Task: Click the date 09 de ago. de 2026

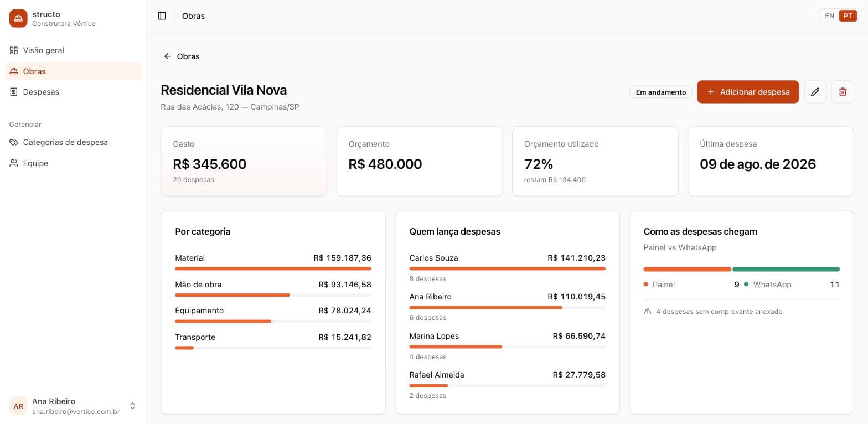Action: point(758,164)
